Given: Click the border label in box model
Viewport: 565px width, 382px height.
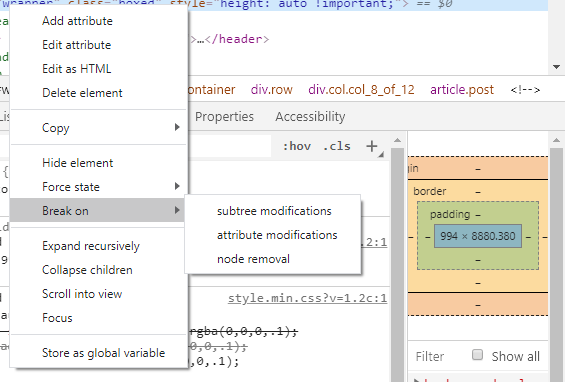Looking at the screenshot, I should tap(430, 191).
